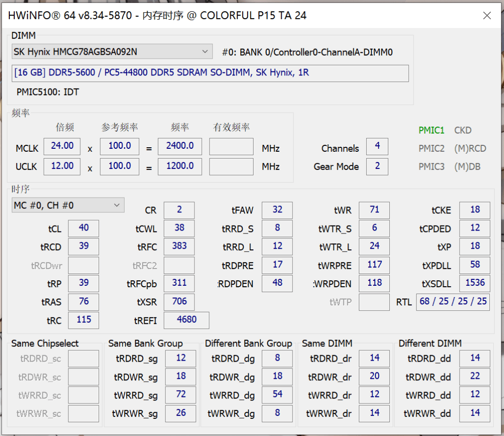Click the tCWL value 38
504x436 pixels.
pos(179,228)
